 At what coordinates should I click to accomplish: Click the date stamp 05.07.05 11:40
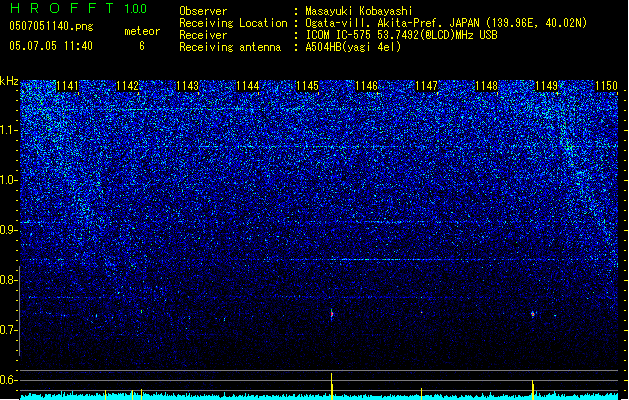pos(51,46)
